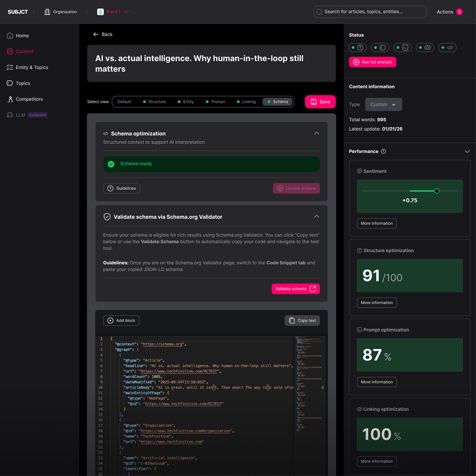
Task: More information for Sentiment
Action: click(x=377, y=223)
